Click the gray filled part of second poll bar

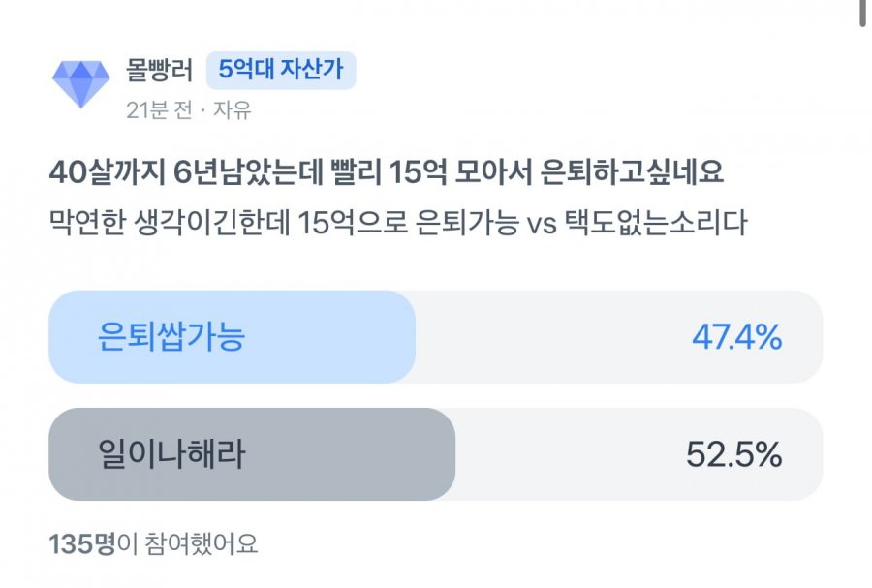point(252,454)
